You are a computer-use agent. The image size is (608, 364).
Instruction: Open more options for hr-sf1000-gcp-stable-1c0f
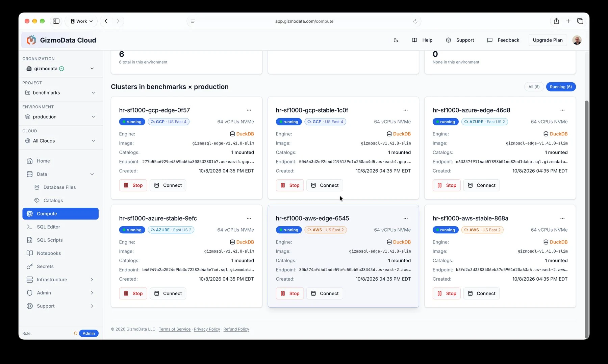tap(406, 110)
